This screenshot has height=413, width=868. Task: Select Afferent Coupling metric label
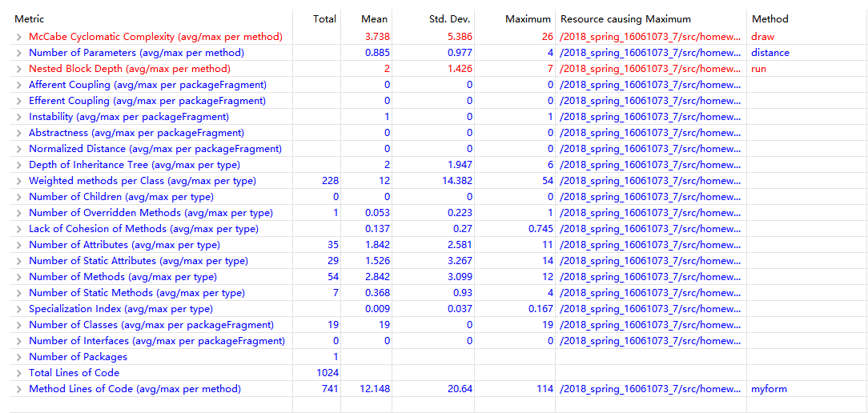click(148, 86)
